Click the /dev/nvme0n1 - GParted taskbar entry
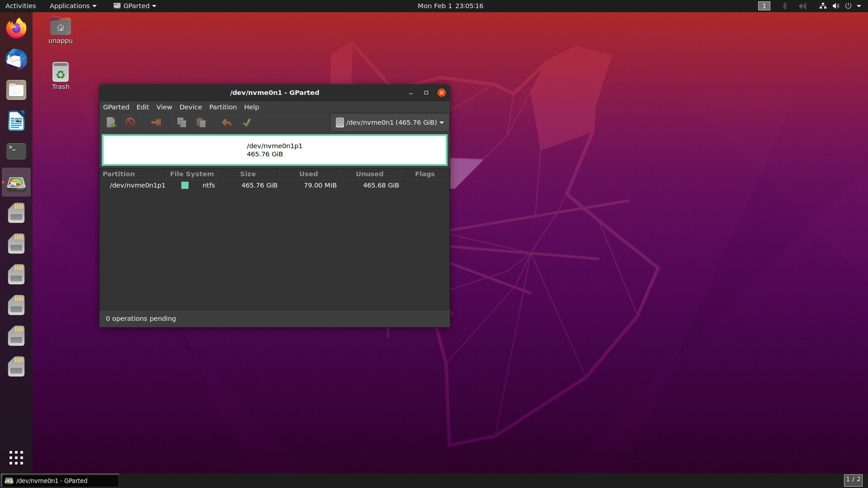Viewport: 868px width, 488px height. [x=60, y=481]
